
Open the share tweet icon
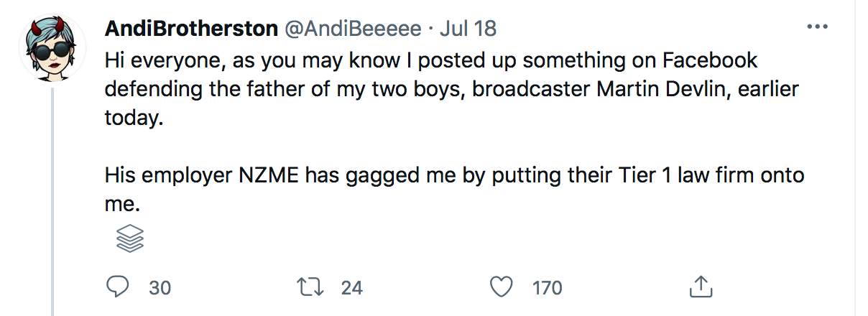click(x=699, y=287)
